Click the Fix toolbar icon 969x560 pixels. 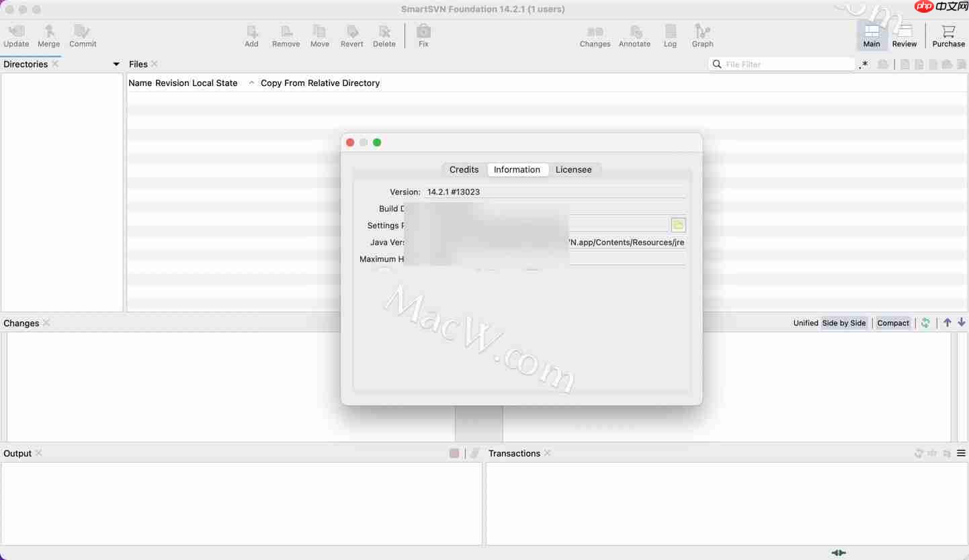coord(423,35)
